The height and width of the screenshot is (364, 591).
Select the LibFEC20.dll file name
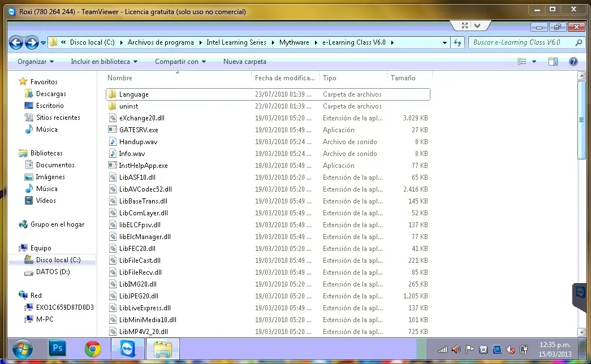tap(137, 248)
